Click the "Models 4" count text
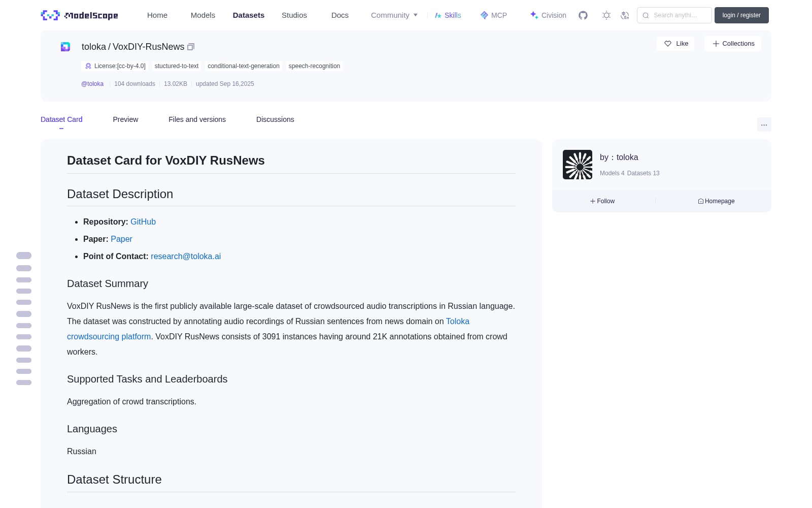The height and width of the screenshot is (508, 812). tap(612, 173)
